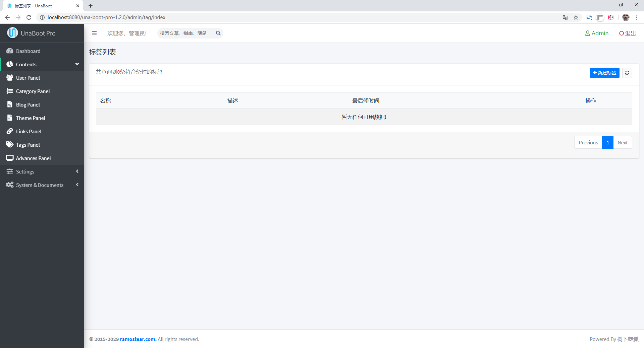
Task: Bookmark this page with star icon
Action: [576, 17]
